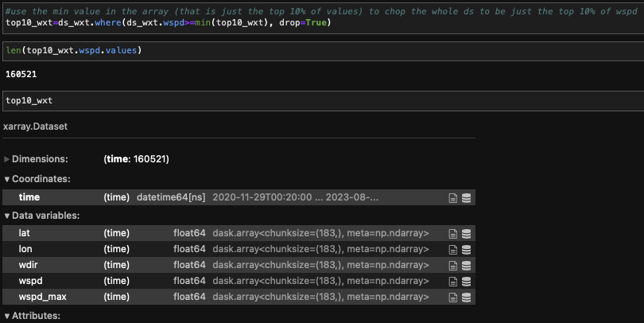644x323 pixels.
Task: Show attributes icon for lat variable
Action: tap(452, 234)
